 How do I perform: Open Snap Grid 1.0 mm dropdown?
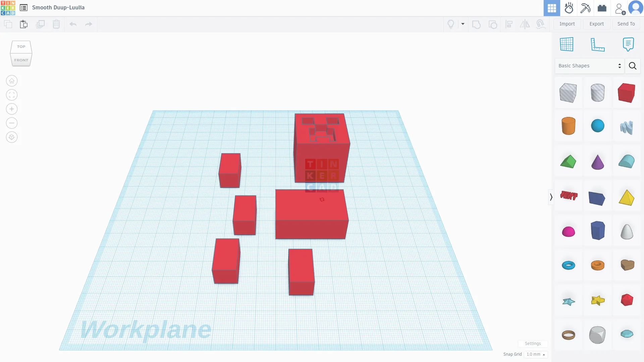[536, 354]
